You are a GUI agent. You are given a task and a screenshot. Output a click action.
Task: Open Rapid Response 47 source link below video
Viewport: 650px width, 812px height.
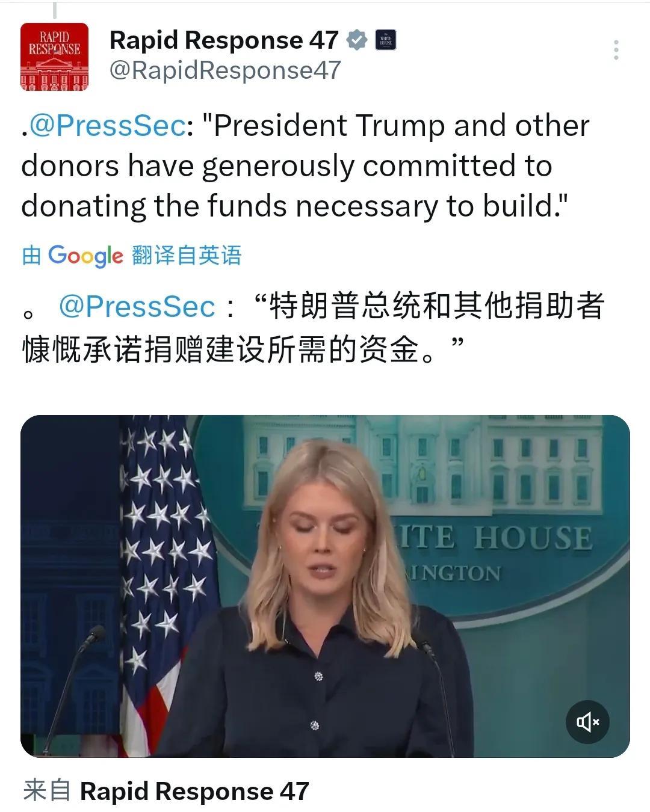(x=194, y=791)
